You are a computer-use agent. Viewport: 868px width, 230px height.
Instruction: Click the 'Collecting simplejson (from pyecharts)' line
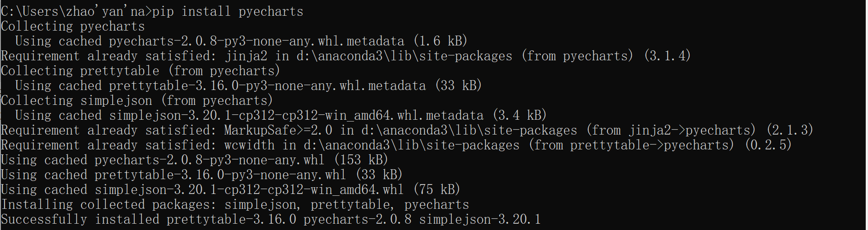pyautogui.click(x=137, y=101)
